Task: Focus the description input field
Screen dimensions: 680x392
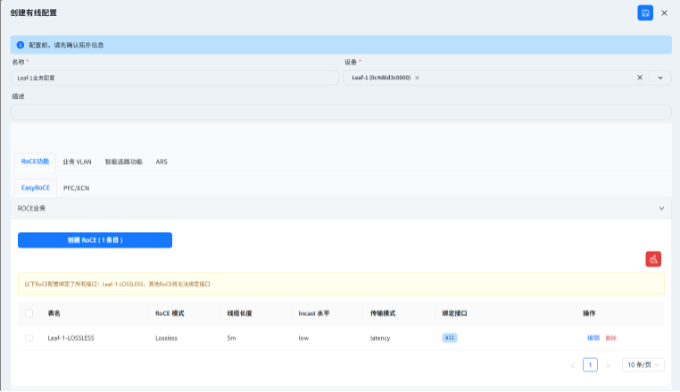Action: coord(341,112)
